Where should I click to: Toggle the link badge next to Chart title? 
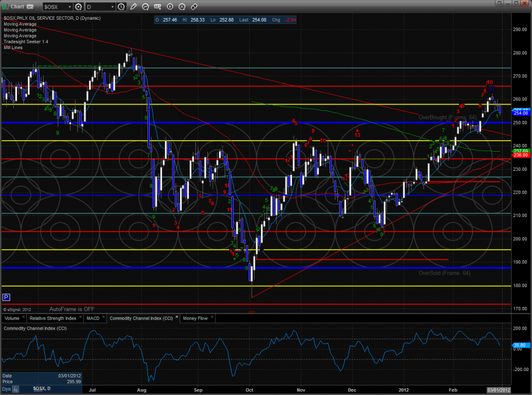[31, 7]
